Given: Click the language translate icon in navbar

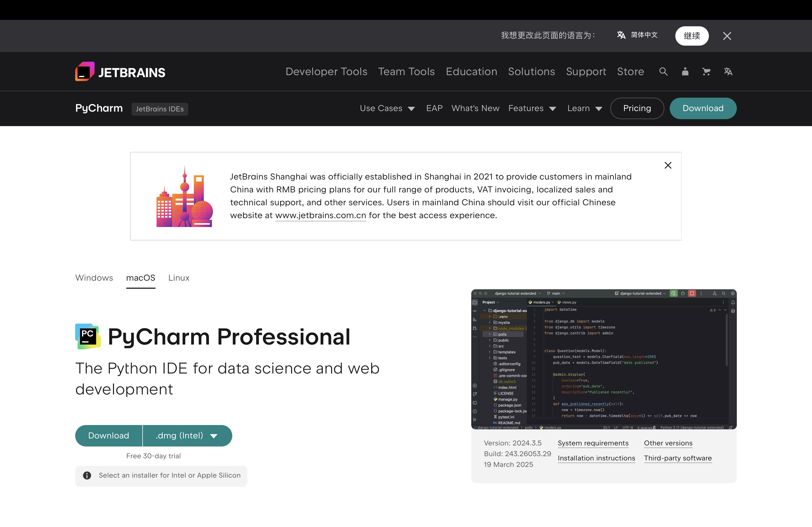Looking at the screenshot, I should coord(728,72).
